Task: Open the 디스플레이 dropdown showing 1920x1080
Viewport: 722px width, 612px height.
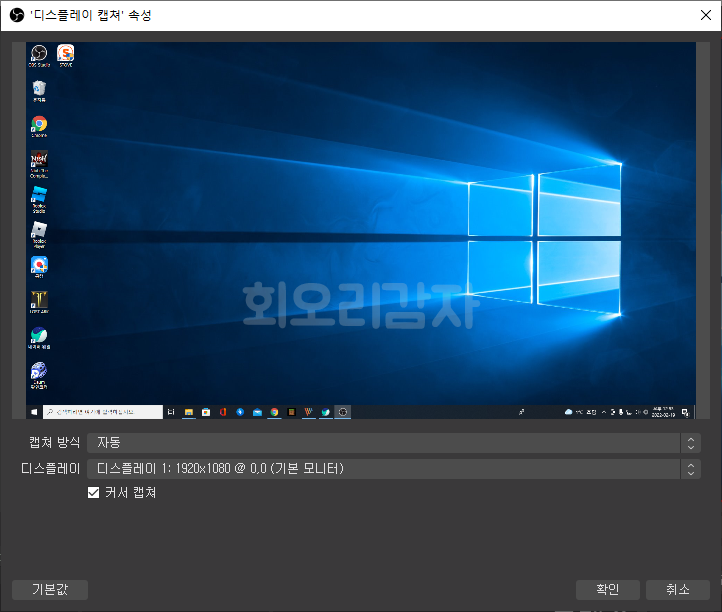Action: [x=394, y=469]
